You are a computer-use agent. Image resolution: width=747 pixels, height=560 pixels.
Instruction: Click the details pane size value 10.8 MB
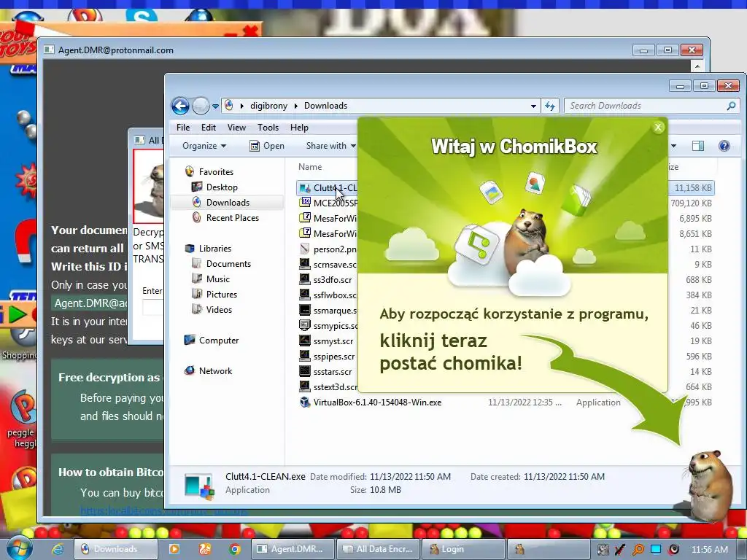pos(385,490)
